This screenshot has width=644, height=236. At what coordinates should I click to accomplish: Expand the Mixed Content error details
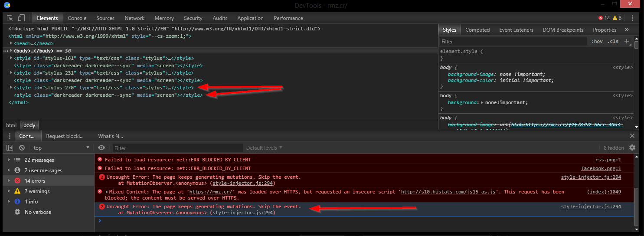(107, 192)
